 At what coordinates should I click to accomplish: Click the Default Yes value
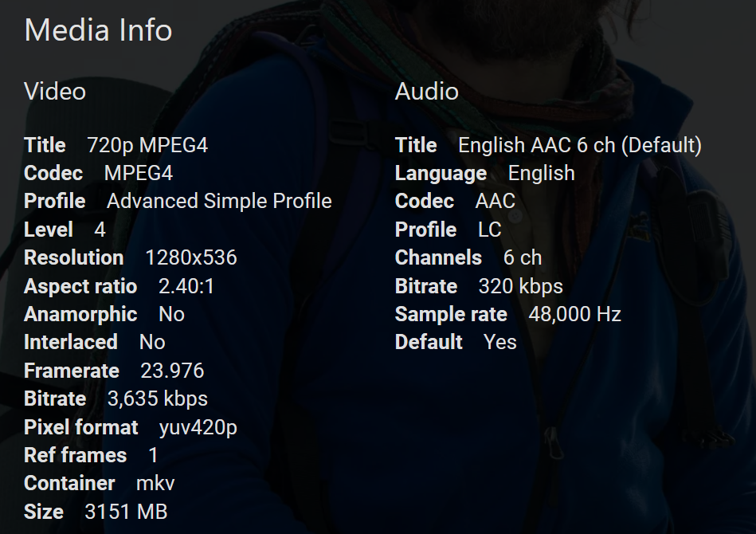(499, 342)
